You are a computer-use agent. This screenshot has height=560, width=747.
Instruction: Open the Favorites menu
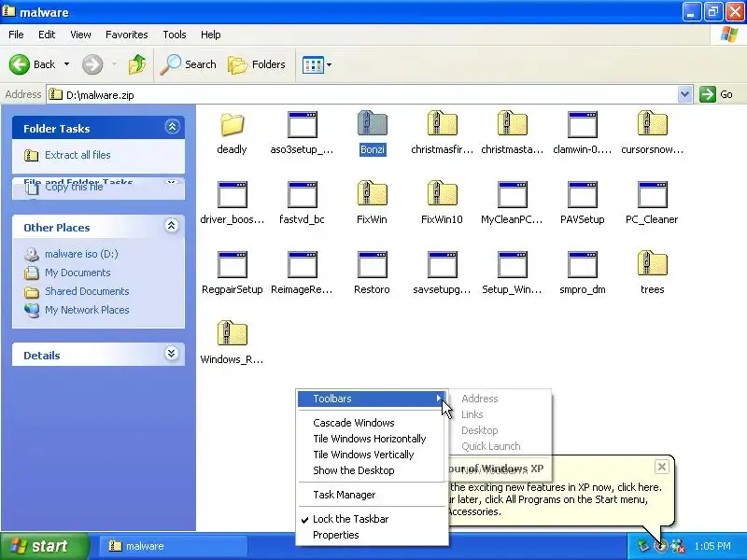click(127, 35)
